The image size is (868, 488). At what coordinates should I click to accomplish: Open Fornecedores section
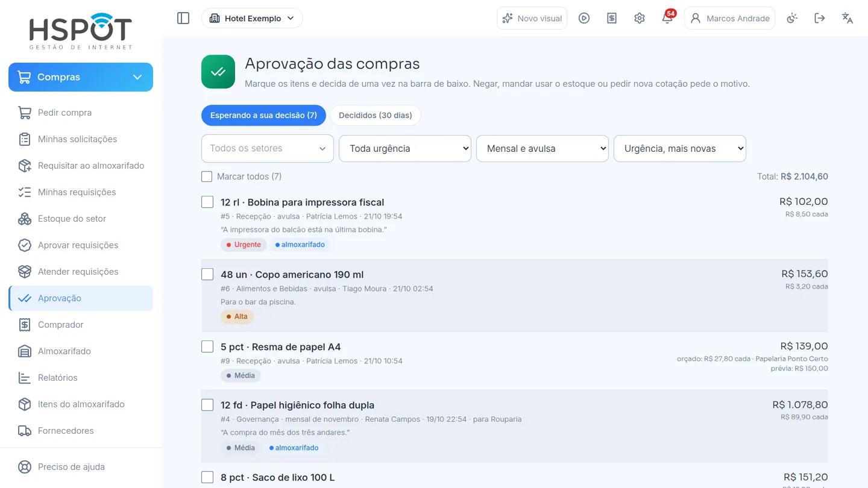tap(81, 431)
